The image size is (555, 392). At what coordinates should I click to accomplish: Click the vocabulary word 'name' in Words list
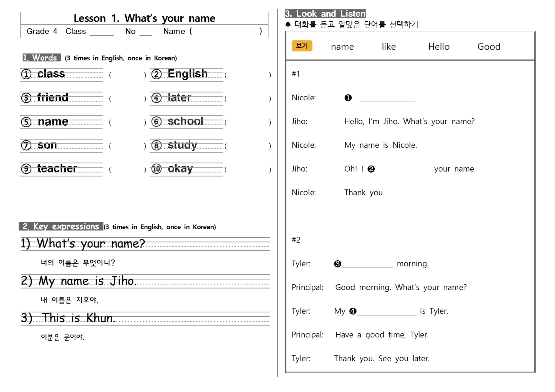(53, 122)
